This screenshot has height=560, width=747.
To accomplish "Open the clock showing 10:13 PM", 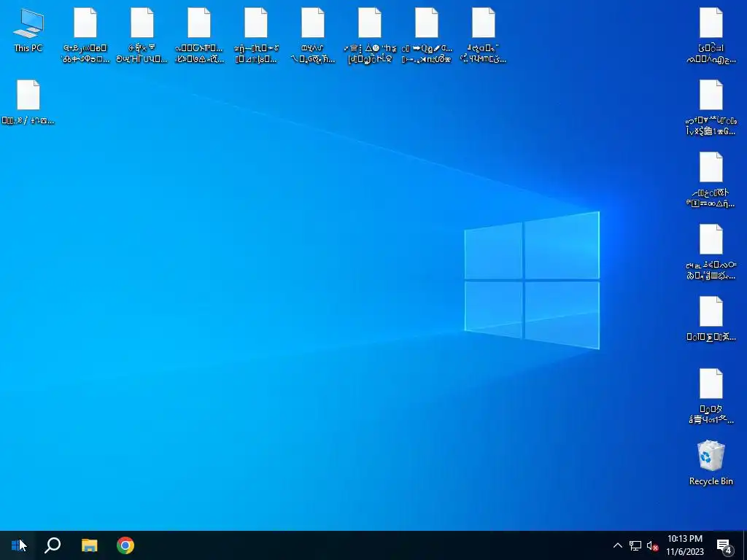I will 684,545.
